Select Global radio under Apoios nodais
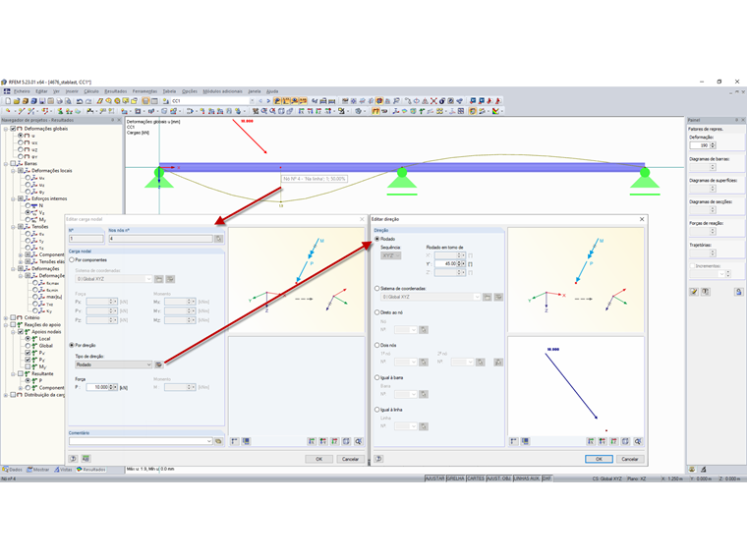747x560 pixels. pos(29,346)
